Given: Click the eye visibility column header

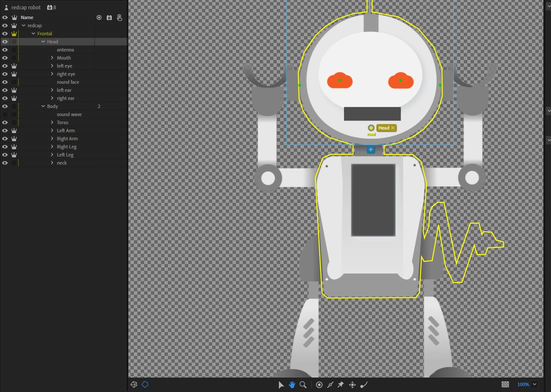Looking at the screenshot, I should (x=5, y=17).
